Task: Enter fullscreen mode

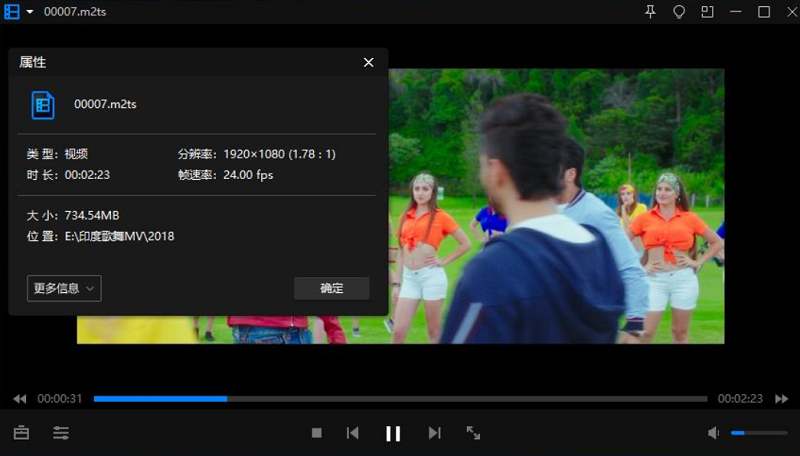Action: click(473, 433)
